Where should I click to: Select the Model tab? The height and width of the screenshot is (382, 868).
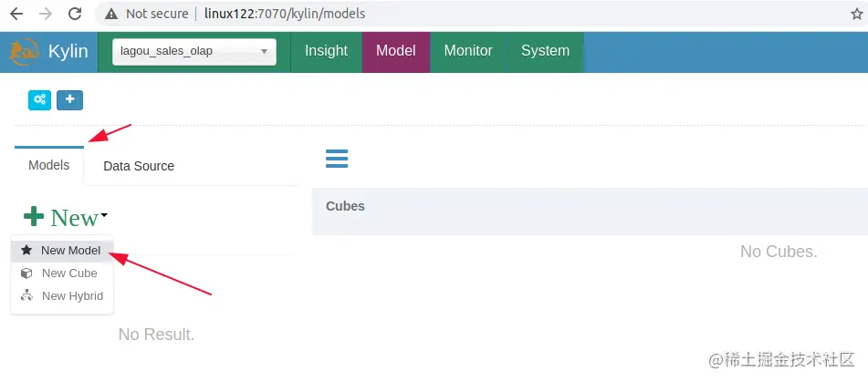click(396, 51)
